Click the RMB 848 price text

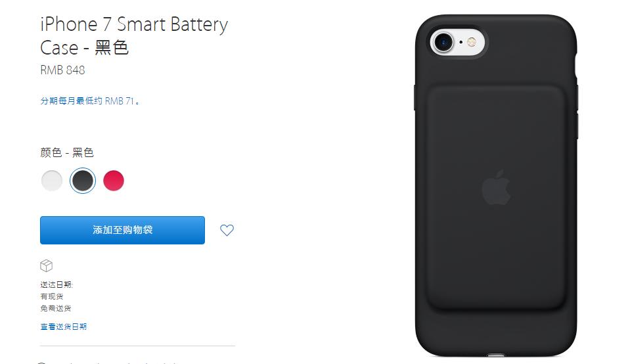click(x=62, y=70)
